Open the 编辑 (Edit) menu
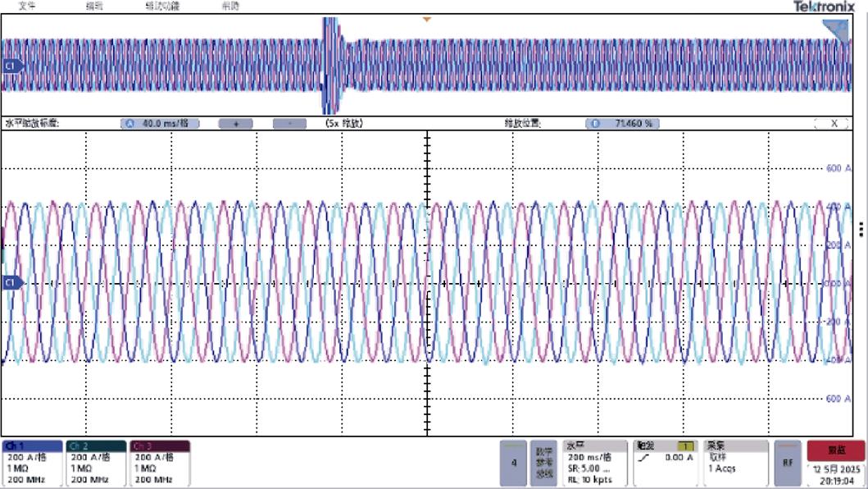The height and width of the screenshot is (489, 868). 95,6
